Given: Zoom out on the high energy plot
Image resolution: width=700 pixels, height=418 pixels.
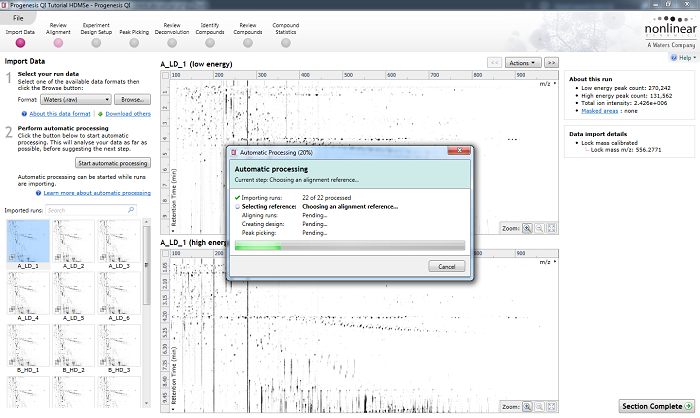Looking at the screenshot, I should click(x=540, y=406).
